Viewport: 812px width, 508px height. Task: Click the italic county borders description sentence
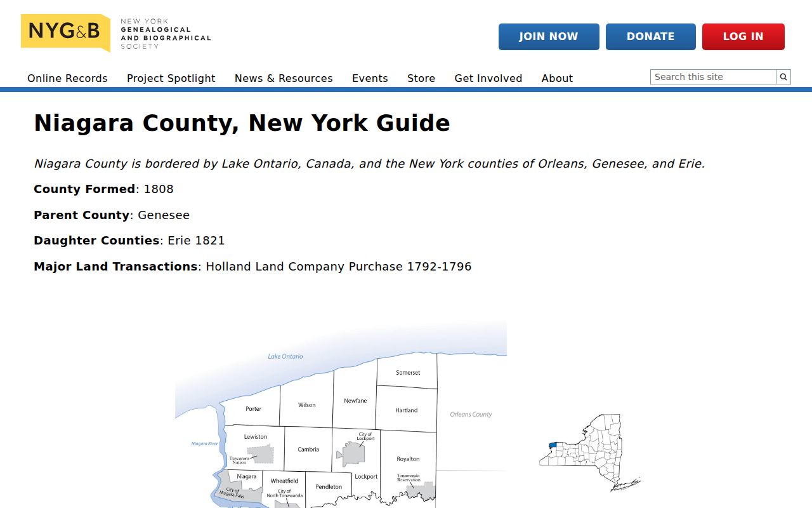coord(369,164)
